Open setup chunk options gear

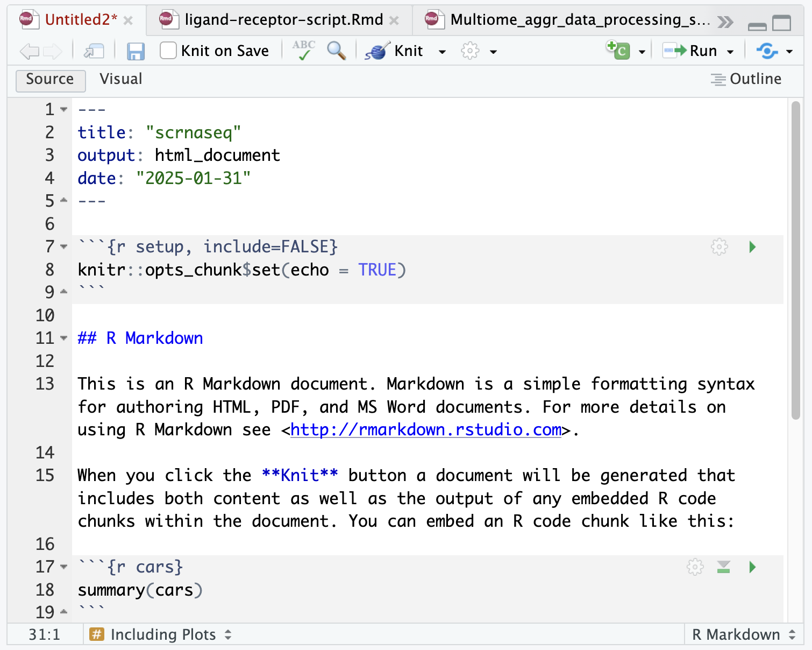720,247
